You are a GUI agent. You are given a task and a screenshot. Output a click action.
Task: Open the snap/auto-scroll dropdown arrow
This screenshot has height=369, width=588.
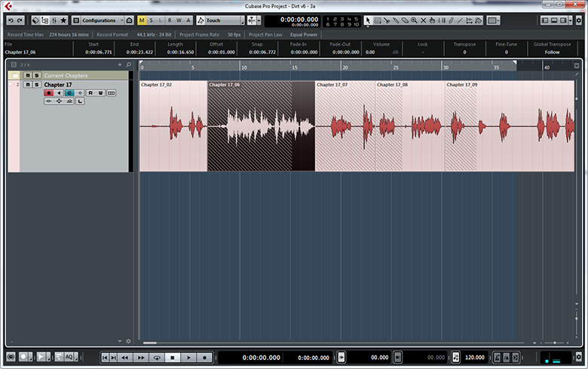[259, 20]
